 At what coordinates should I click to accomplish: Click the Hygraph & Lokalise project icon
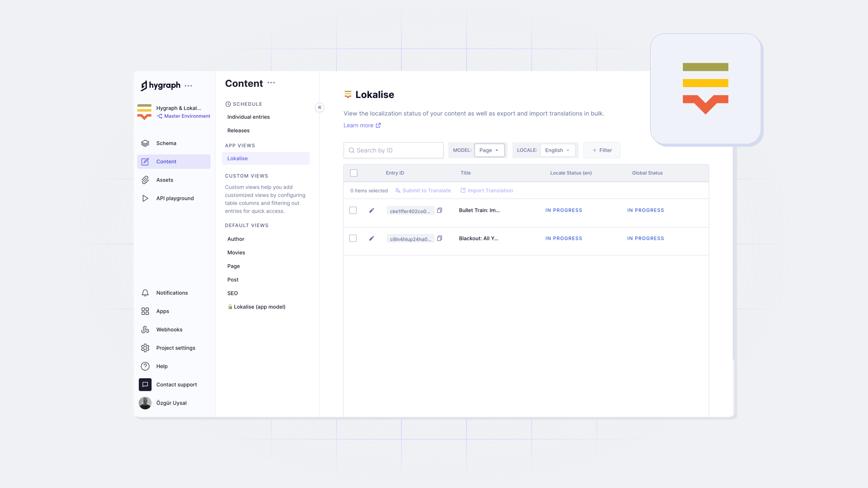coord(144,112)
